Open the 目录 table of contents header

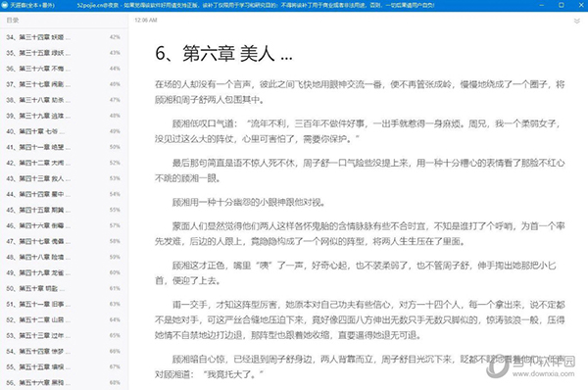tap(13, 21)
